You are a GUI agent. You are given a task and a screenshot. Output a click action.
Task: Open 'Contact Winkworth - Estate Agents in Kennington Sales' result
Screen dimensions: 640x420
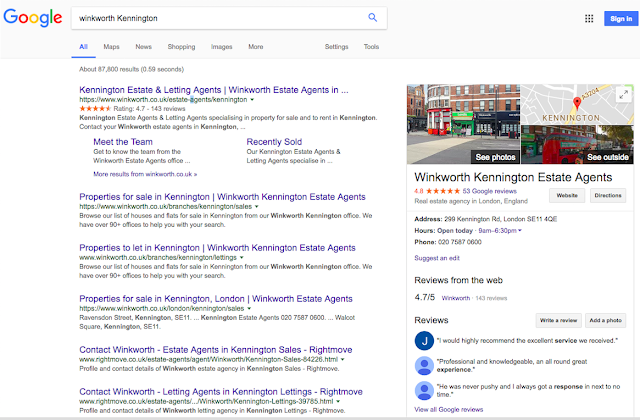point(216,350)
